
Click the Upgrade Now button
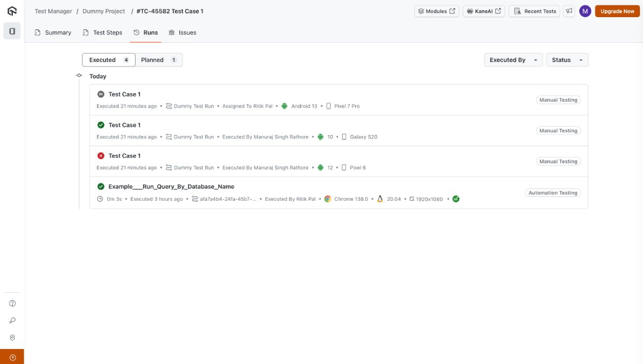[617, 11]
